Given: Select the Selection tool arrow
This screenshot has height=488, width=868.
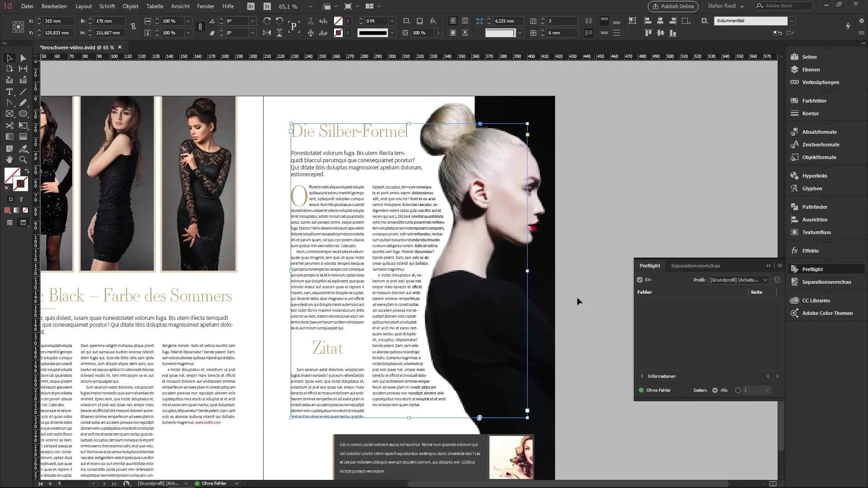Looking at the screenshot, I should click(x=9, y=58).
